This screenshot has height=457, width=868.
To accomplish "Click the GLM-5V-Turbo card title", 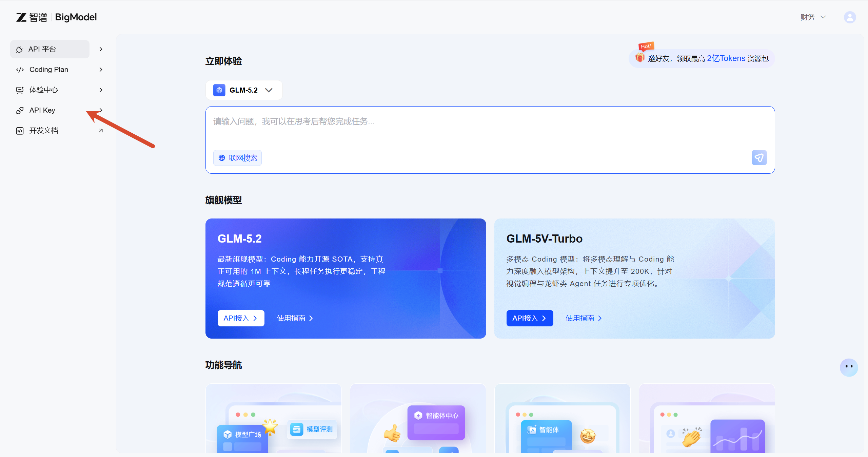I will [x=544, y=239].
